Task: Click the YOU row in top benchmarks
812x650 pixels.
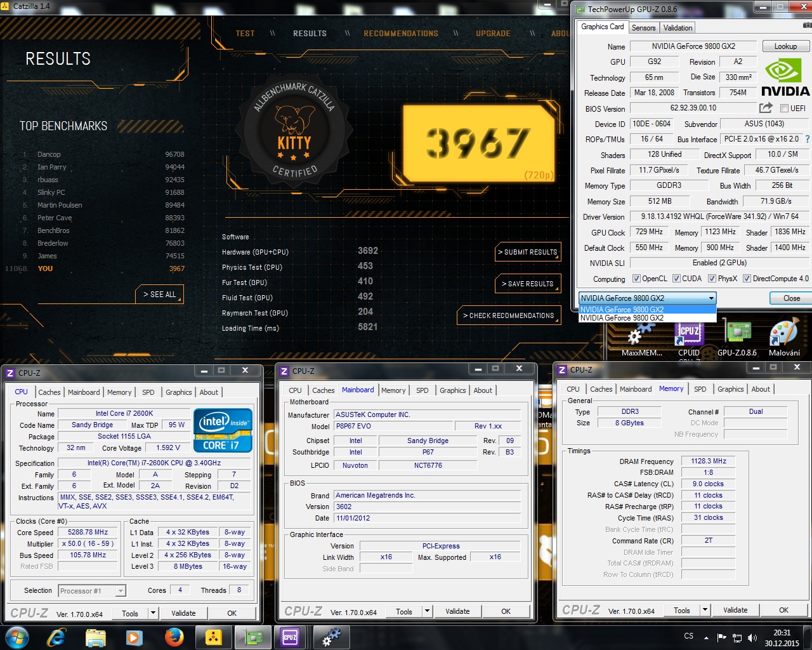Action: point(95,269)
